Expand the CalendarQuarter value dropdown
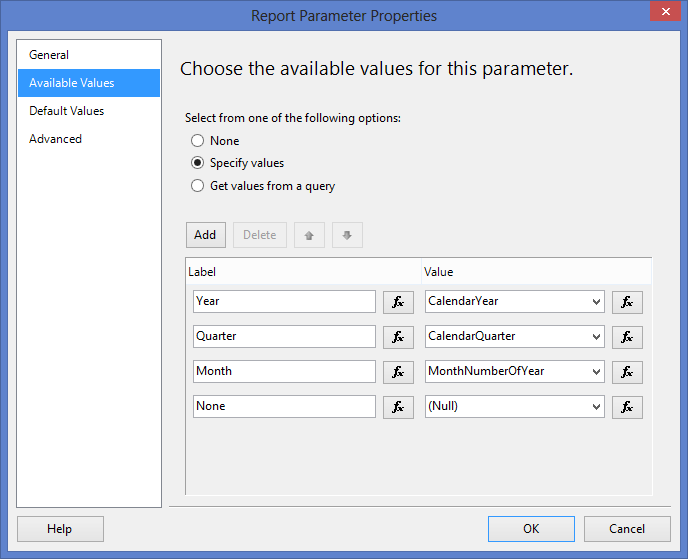This screenshot has width=688, height=559. pos(596,337)
